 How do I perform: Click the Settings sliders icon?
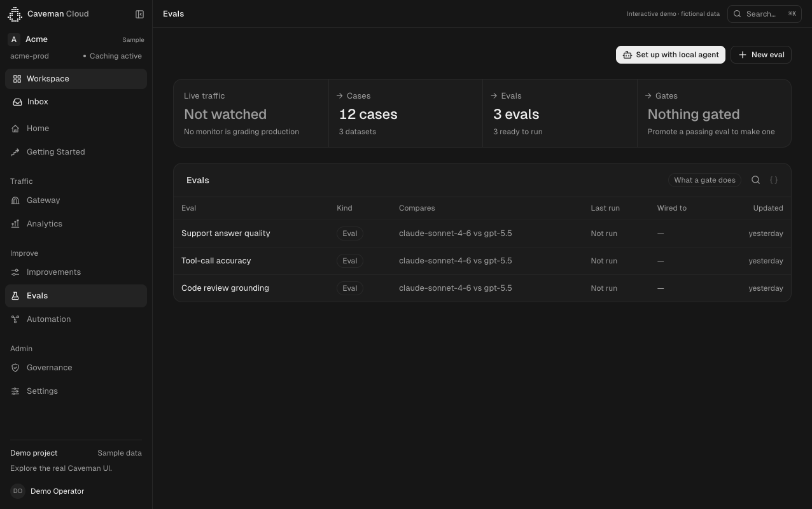tap(15, 391)
